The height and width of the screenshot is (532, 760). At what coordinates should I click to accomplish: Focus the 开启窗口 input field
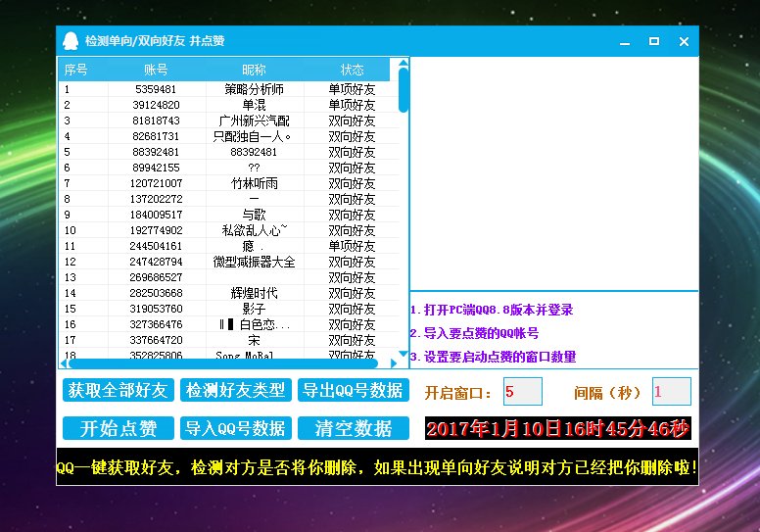(523, 391)
